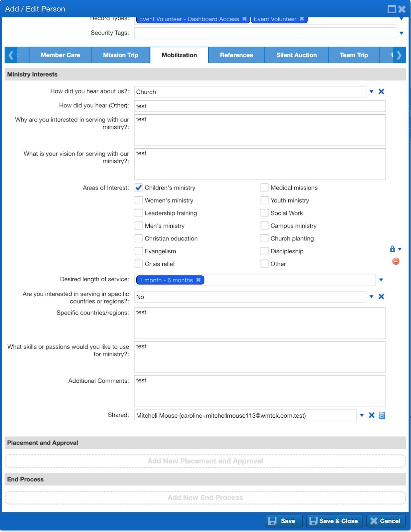Image resolution: width=411 pixels, height=532 pixels.
Task: Click the Save button
Action: pyautogui.click(x=284, y=521)
